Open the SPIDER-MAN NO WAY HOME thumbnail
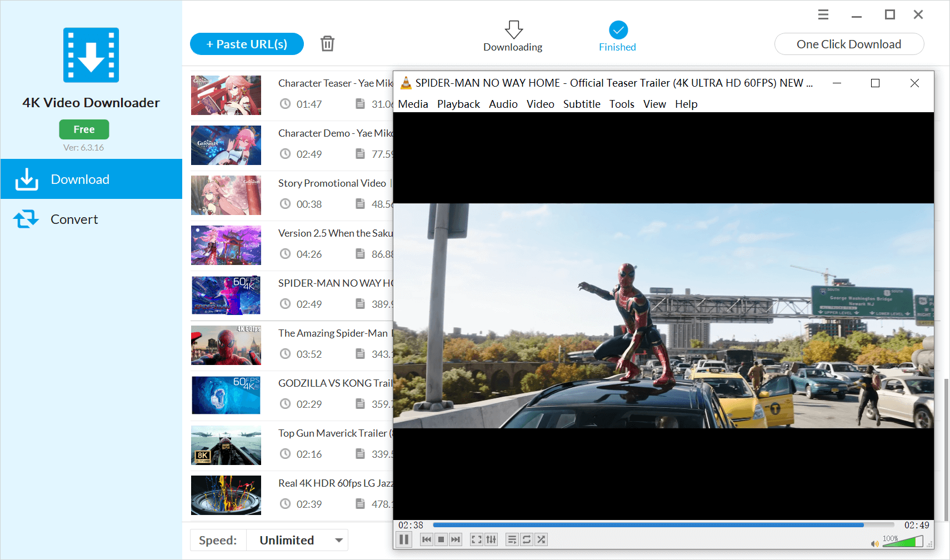Screen dimensions: 950x560 click(226, 295)
